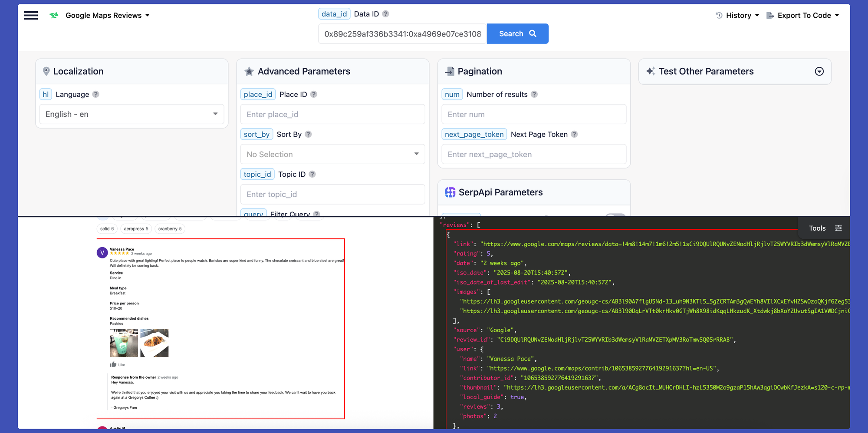Click the "date": "2 weeks ago" JSON line
Screen dimensions: 868x433
click(490, 263)
